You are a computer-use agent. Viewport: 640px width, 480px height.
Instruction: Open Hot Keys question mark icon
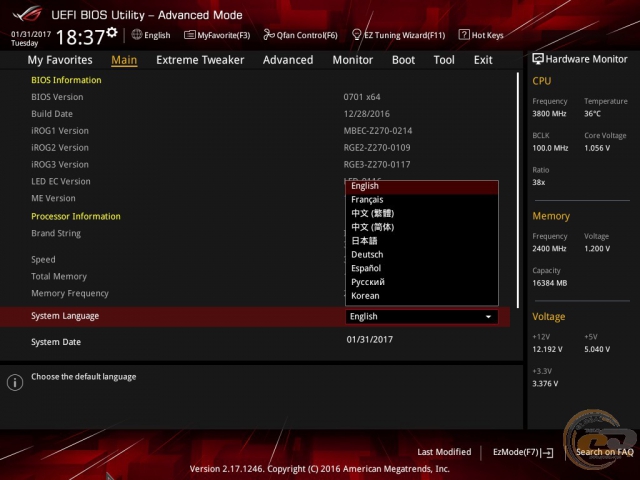464,35
